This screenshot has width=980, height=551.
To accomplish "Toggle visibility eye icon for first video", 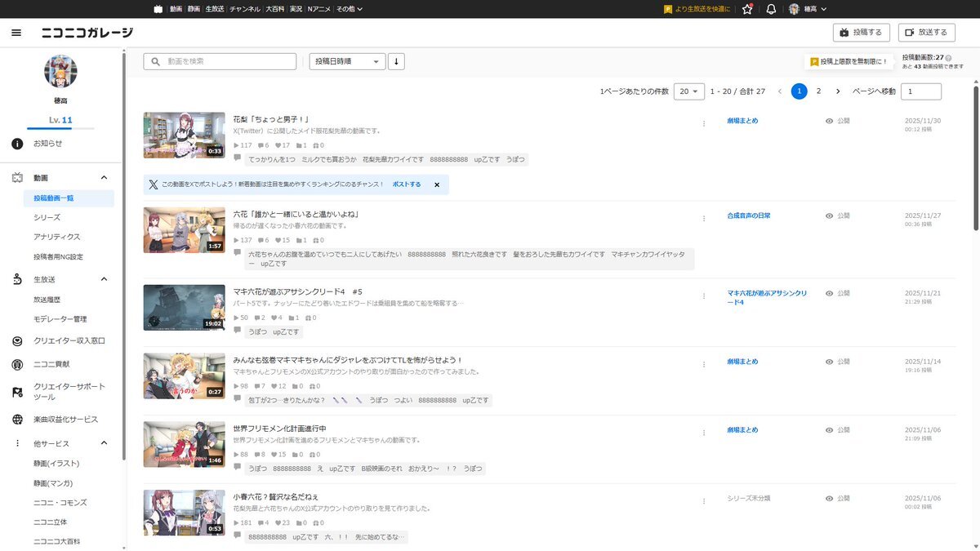I will [829, 121].
